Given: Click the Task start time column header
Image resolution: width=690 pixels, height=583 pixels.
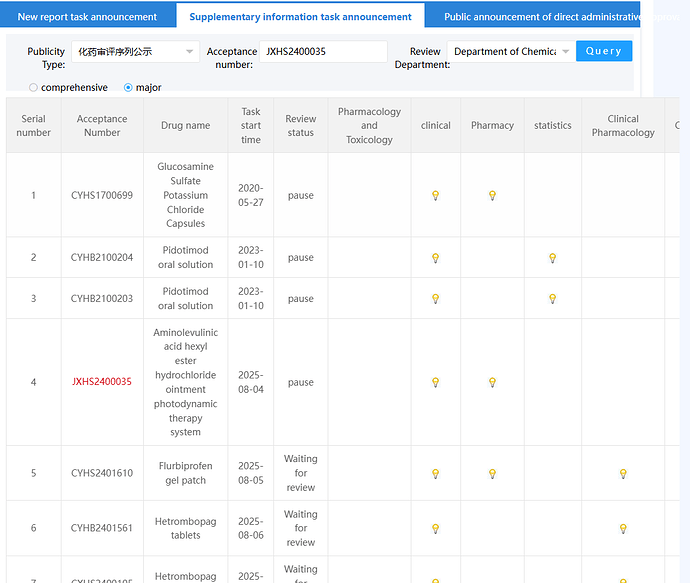Looking at the screenshot, I should pos(251,126).
